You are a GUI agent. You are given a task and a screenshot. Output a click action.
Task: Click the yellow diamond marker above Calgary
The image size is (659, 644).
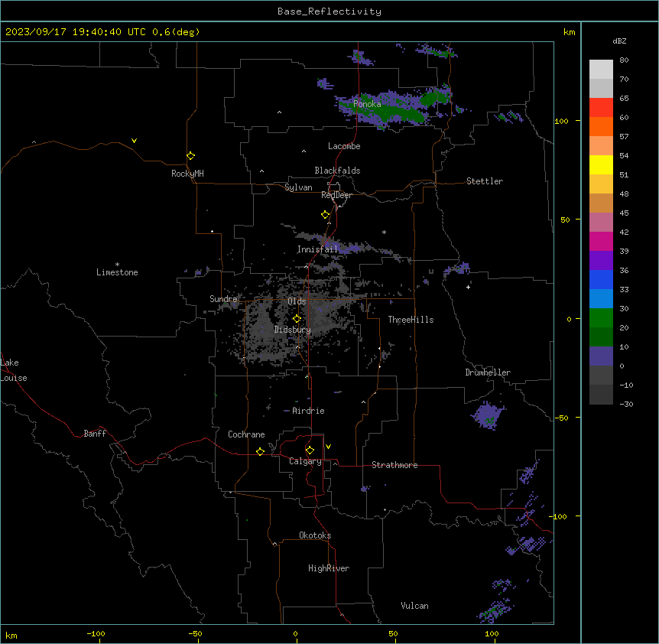(x=310, y=450)
